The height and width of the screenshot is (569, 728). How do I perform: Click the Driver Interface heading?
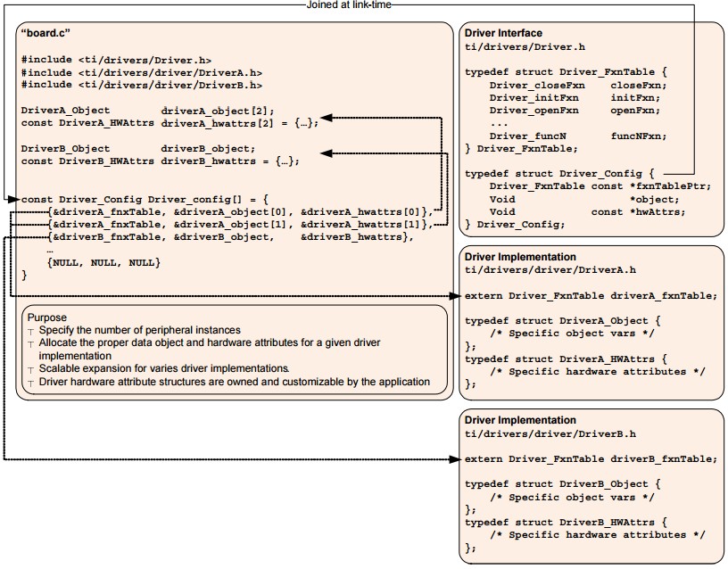(503, 33)
